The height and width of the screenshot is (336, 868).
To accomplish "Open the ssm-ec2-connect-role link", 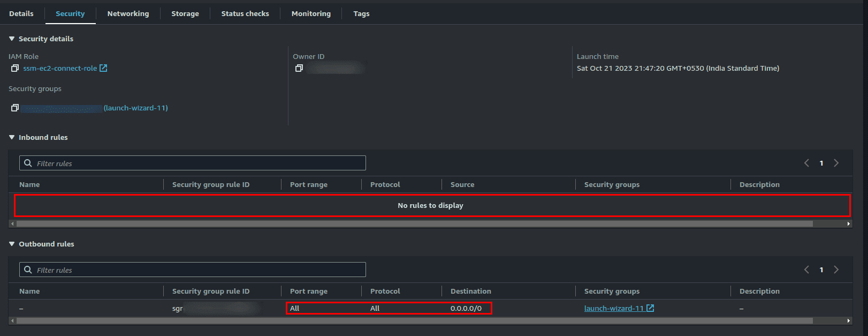I will (x=60, y=68).
